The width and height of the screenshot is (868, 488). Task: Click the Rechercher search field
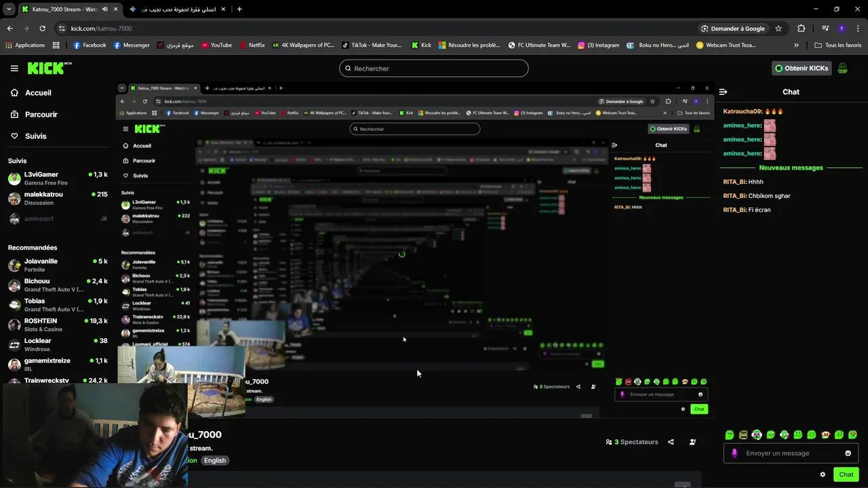434,68
